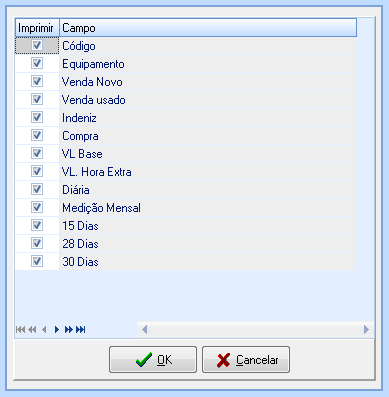The width and height of the screenshot is (389, 397).
Task: Click the Campo column header
Action: 208,28
